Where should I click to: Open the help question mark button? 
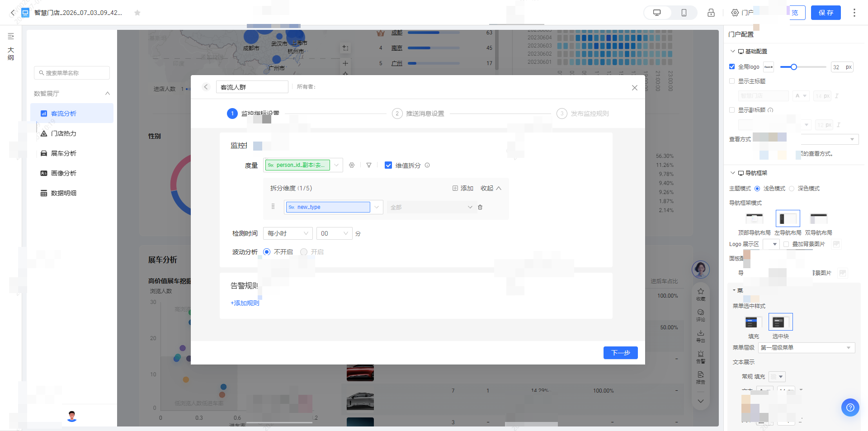(850, 407)
